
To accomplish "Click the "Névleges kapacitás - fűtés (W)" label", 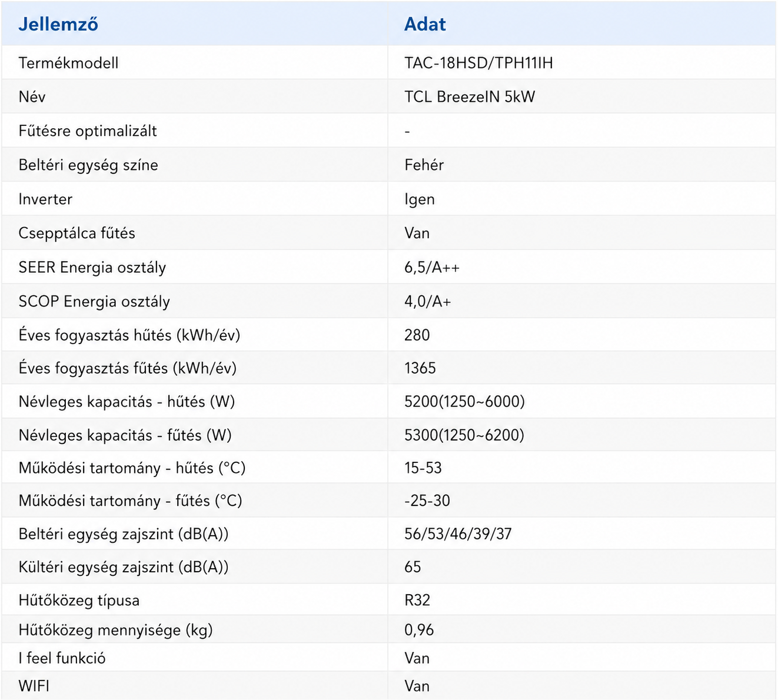I will (x=125, y=435).
